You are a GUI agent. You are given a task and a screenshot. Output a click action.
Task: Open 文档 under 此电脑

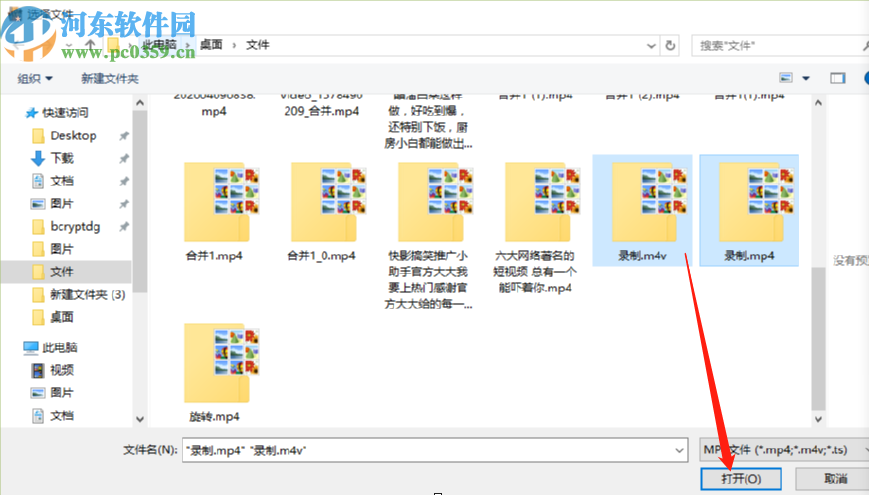[x=62, y=415]
